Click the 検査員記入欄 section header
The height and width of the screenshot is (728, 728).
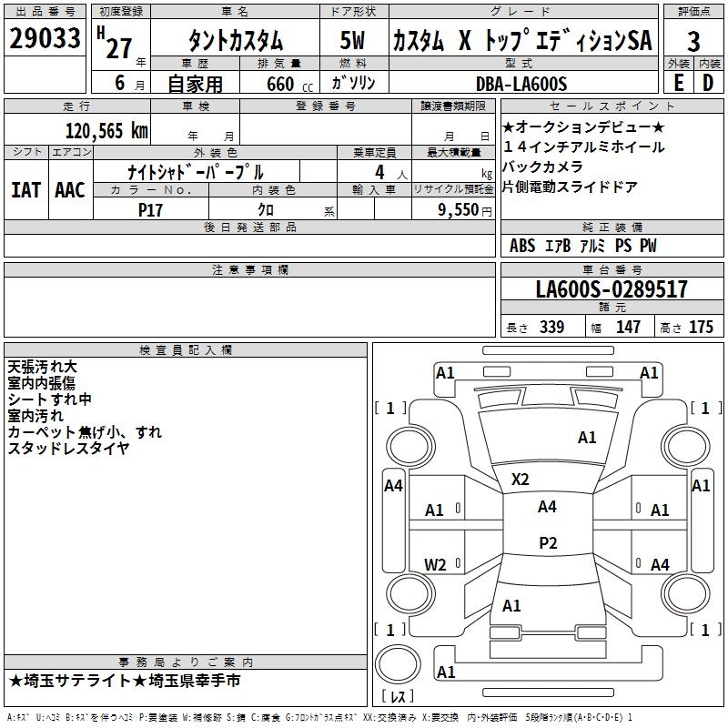(186, 350)
